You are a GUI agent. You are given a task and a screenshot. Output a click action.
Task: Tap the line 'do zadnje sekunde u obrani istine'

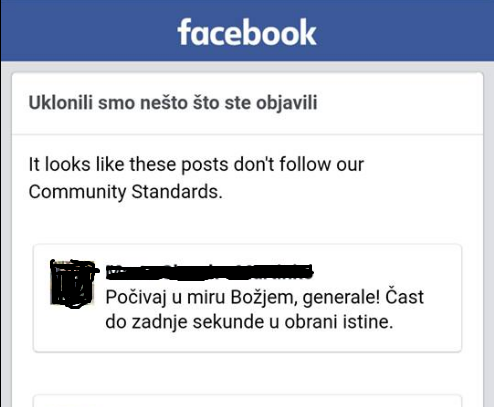click(x=249, y=322)
